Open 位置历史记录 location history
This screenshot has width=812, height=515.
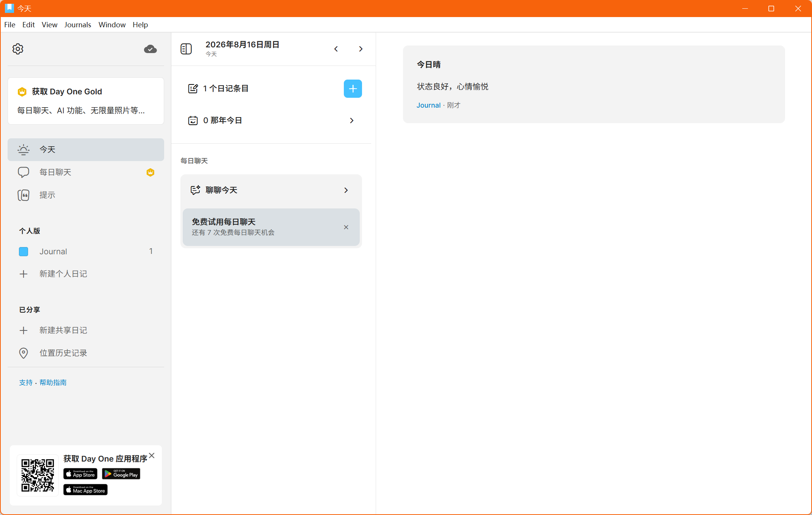(x=86, y=353)
